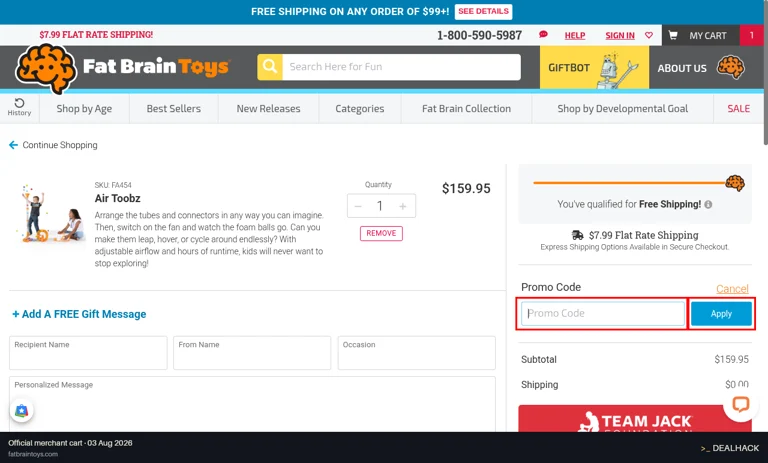Click the Air Toobz product thumbnail

point(53,214)
